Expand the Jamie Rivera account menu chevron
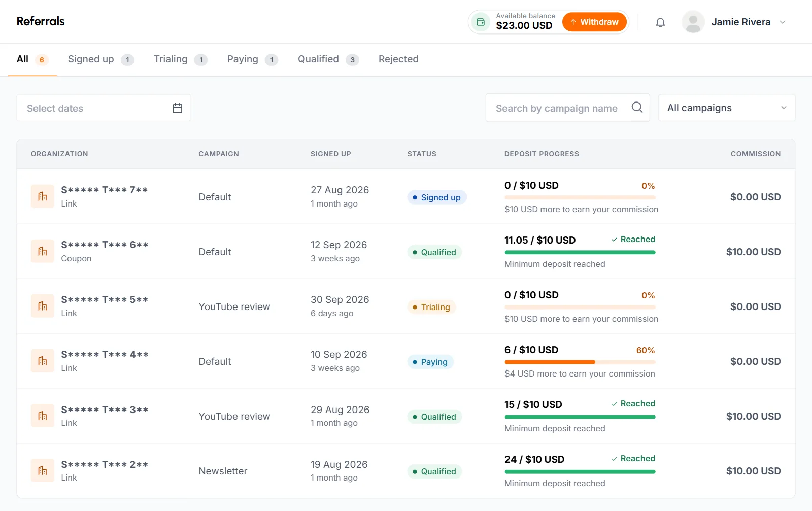This screenshot has width=812, height=511. point(783,22)
